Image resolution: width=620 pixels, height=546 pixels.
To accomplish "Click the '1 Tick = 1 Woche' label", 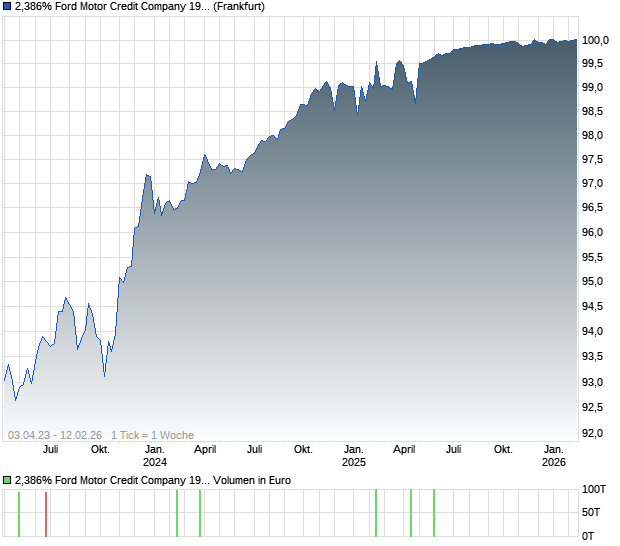I will click(152, 435).
